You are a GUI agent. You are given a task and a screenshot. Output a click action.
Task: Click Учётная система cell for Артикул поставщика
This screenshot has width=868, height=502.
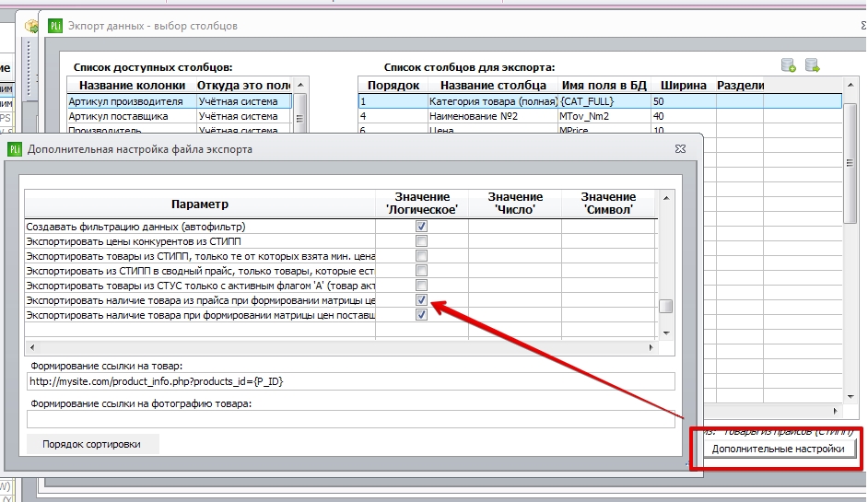point(245,116)
